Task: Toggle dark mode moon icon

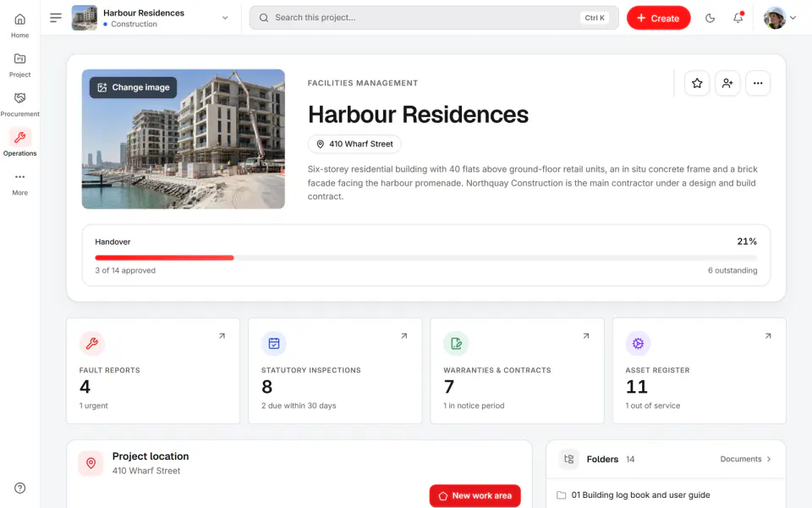Action: coord(710,18)
